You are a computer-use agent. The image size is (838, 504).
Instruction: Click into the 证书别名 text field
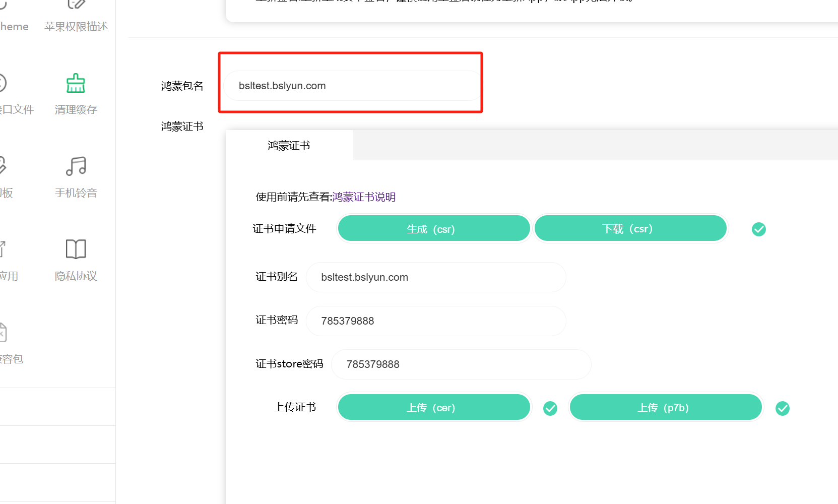[x=436, y=277]
